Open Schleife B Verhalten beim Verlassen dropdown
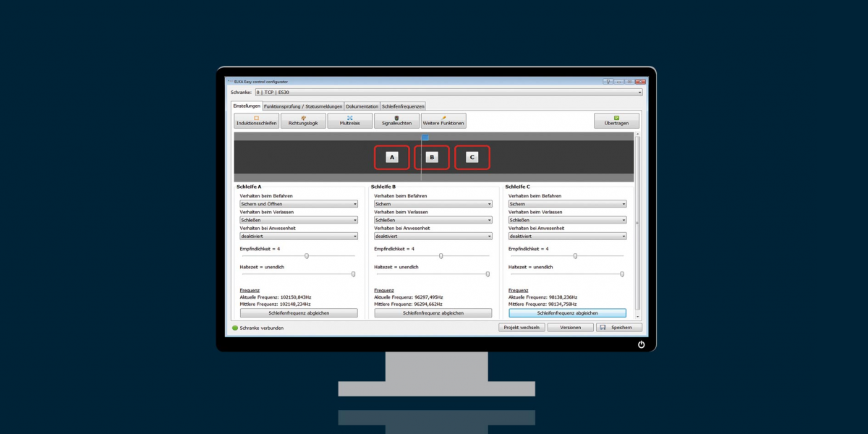Image resolution: width=868 pixels, height=434 pixels. 433,220
